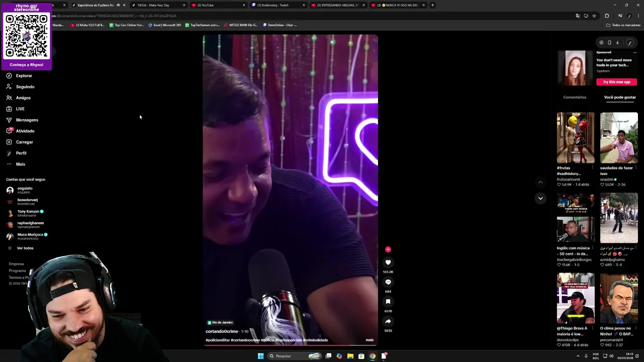Open the Thiago Brava video thumbnail
644x362 pixels.
point(576,298)
